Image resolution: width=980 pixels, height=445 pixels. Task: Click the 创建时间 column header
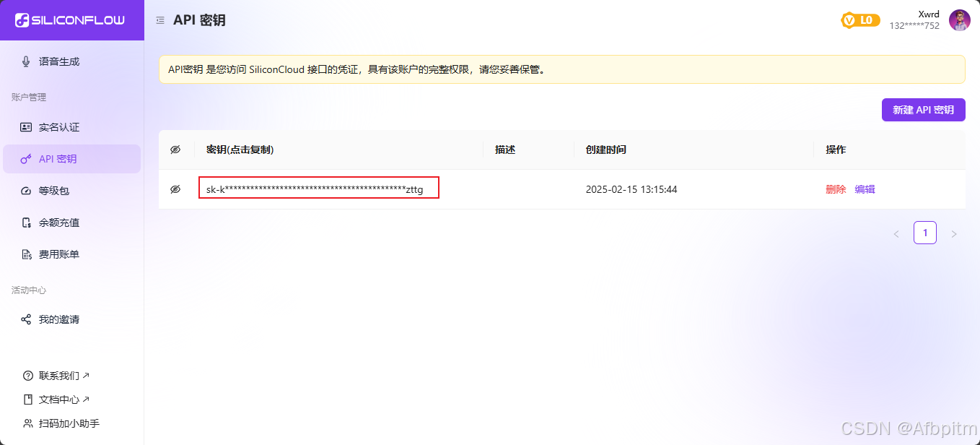(x=606, y=150)
